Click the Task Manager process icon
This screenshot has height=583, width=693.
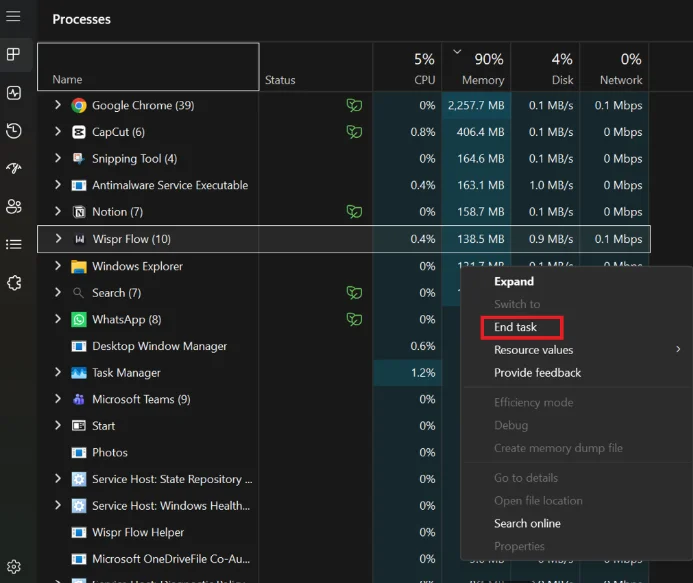79,373
